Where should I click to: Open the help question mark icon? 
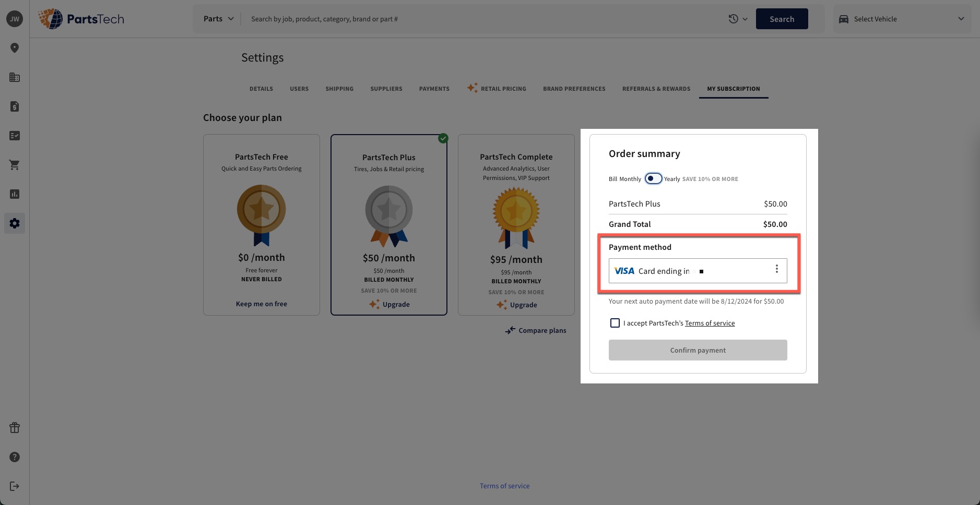pyautogui.click(x=14, y=456)
